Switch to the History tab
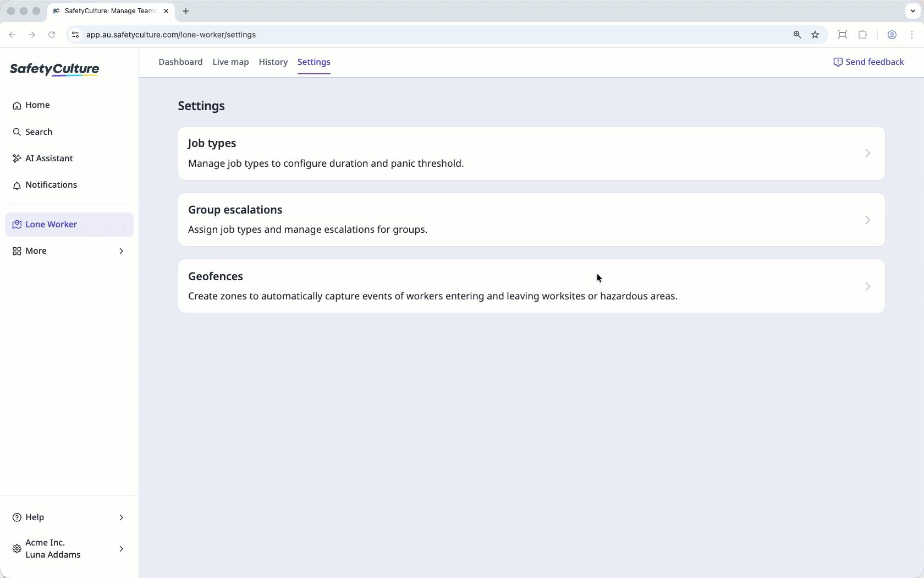The image size is (924, 578). tap(273, 62)
